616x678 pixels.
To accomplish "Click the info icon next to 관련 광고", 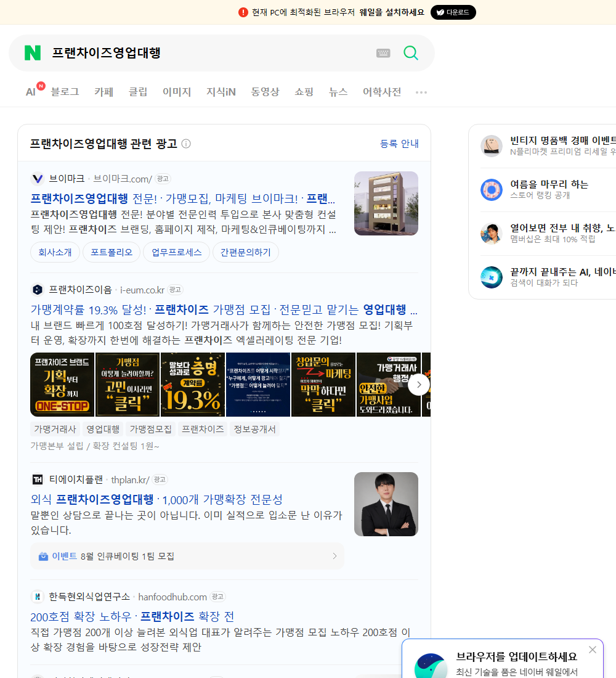I will click(x=186, y=144).
